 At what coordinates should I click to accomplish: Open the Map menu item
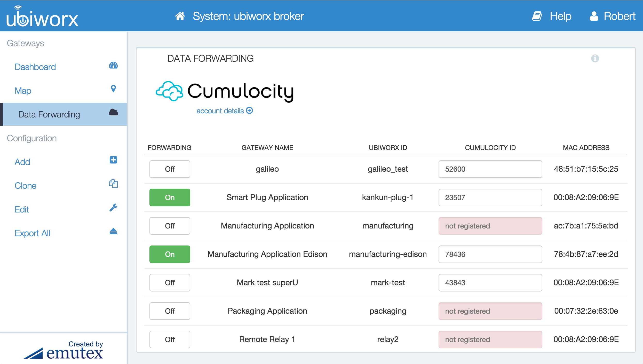coord(23,91)
